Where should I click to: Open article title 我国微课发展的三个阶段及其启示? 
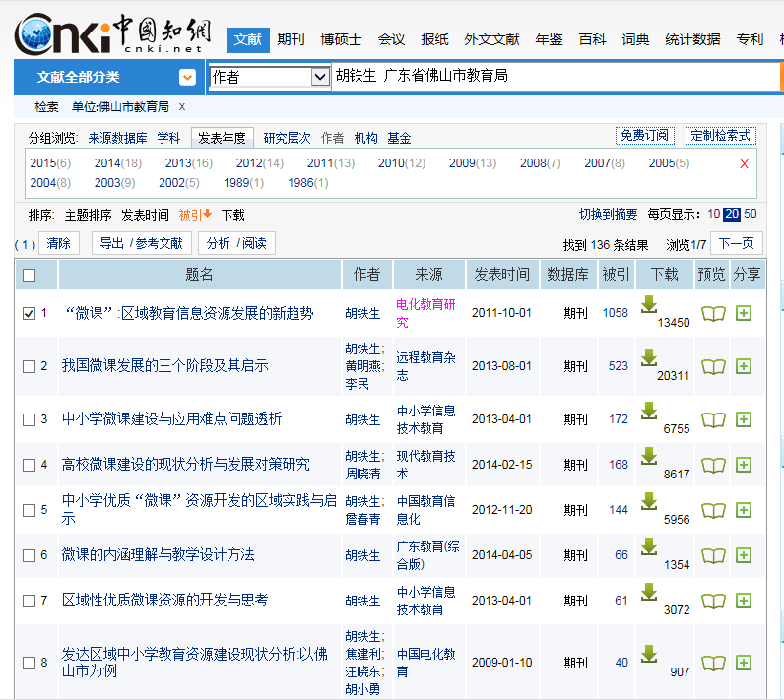[164, 366]
